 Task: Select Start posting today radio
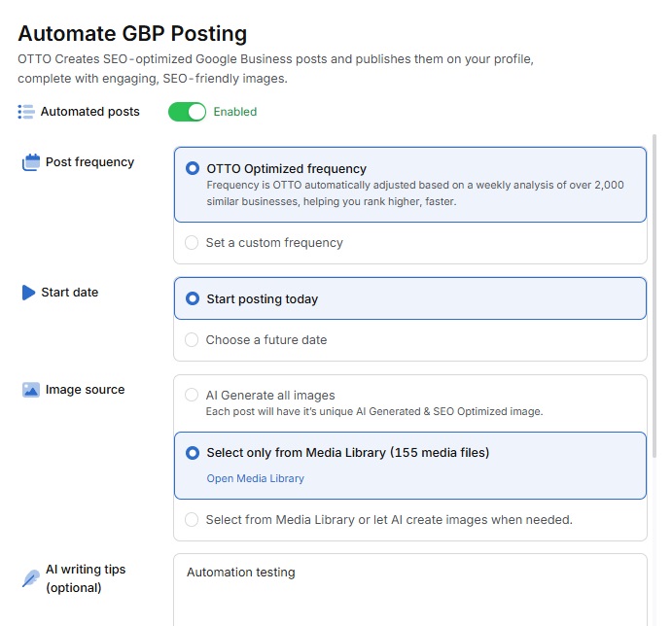(x=193, y=298)
